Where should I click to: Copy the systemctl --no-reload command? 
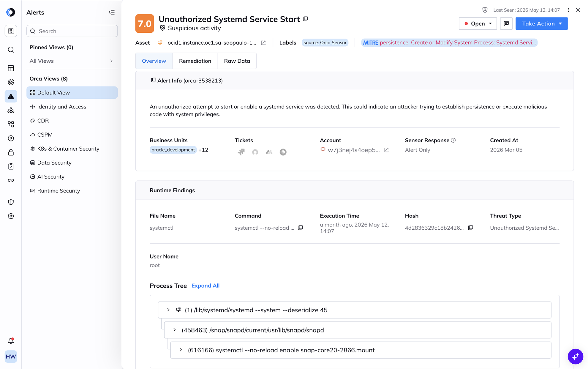coord(300,228)
